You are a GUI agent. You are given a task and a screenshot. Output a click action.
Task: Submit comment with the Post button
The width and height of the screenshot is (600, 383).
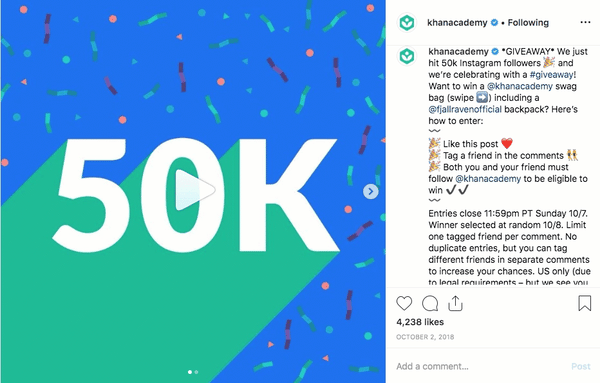click(580, 367)
